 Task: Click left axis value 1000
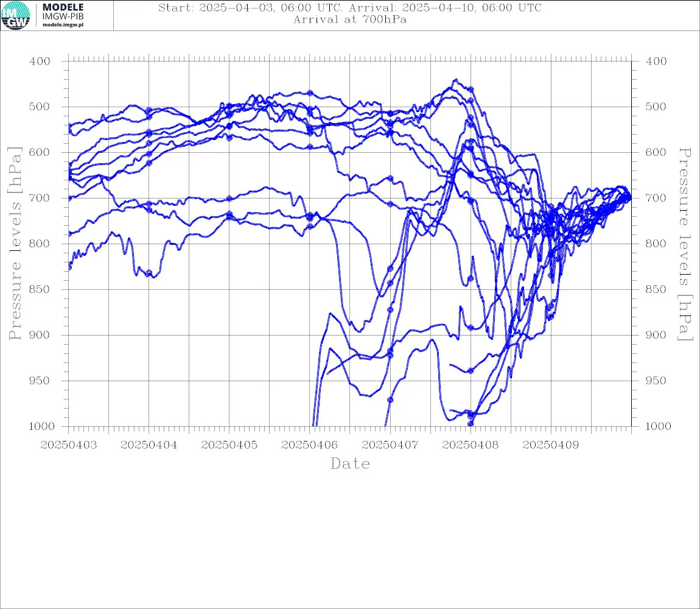click(41, 426)
